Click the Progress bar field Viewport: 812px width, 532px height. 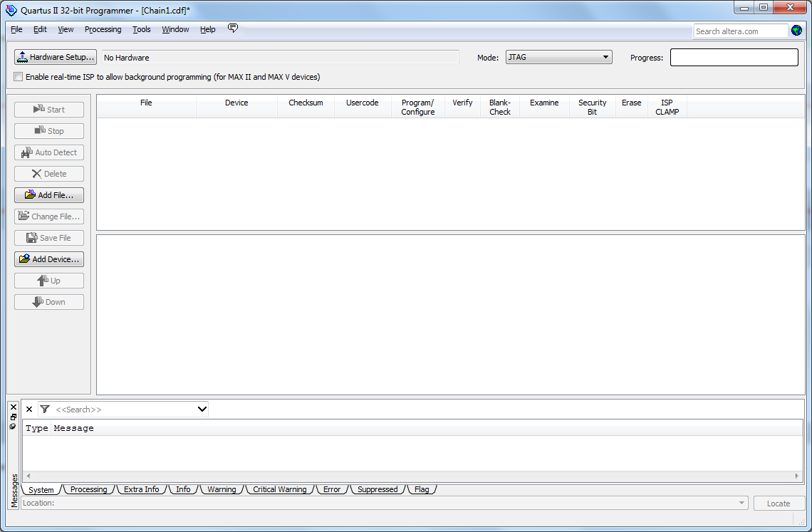click(x=734, y=57)
